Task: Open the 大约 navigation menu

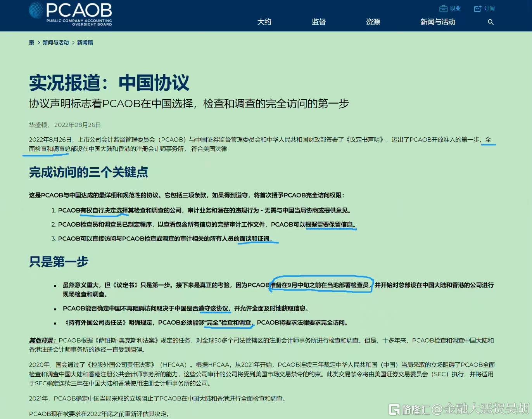Action: tap(264, 22)
